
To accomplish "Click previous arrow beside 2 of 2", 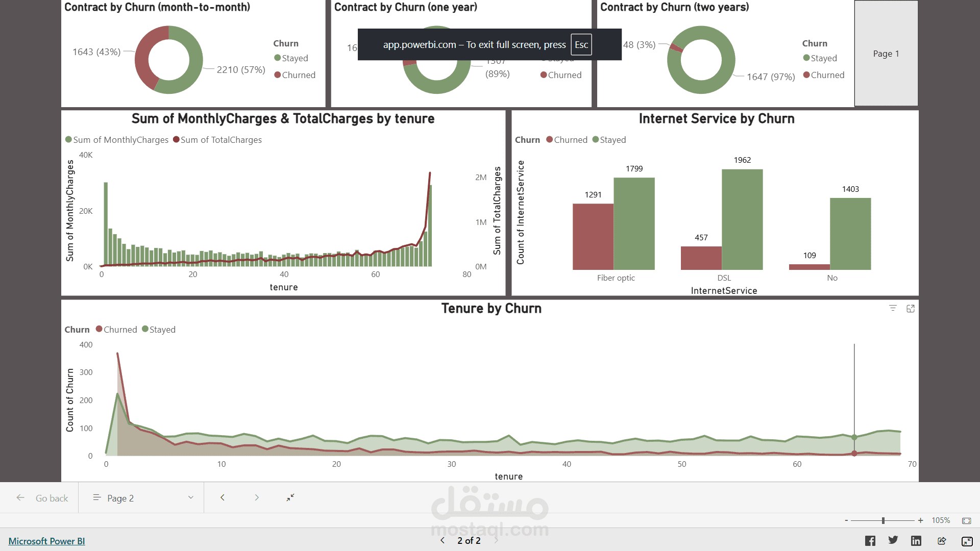I will pos(443,540).
